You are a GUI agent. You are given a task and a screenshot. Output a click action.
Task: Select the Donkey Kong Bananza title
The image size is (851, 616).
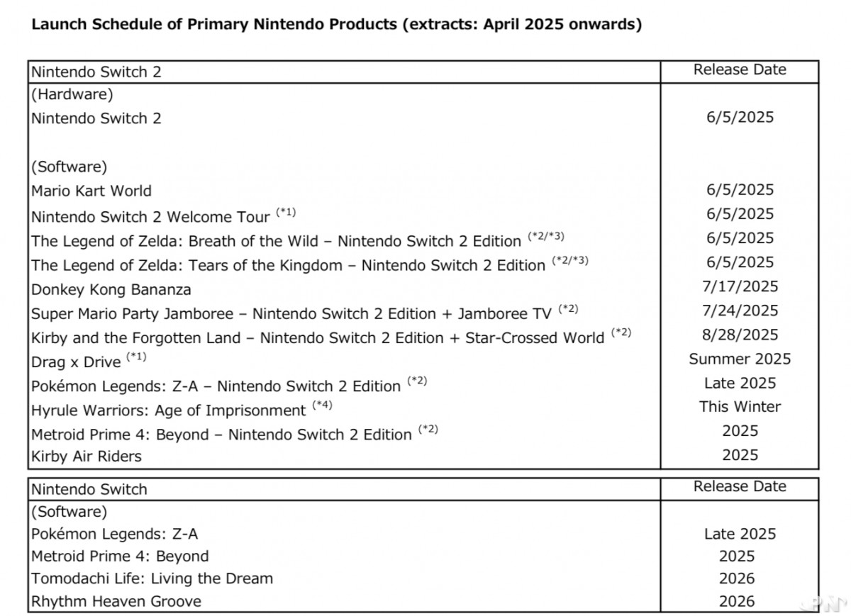[111, 289]
